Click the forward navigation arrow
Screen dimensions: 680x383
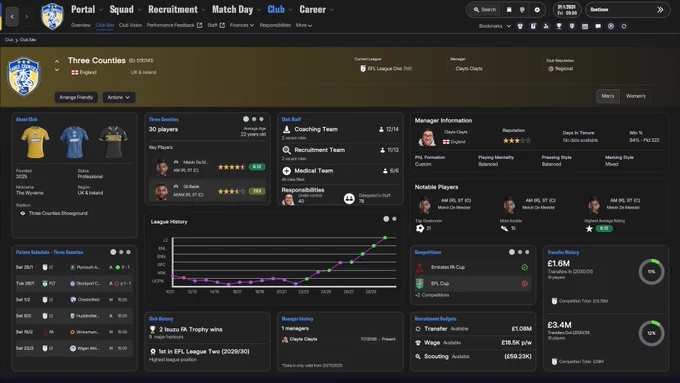click(26, 16)
